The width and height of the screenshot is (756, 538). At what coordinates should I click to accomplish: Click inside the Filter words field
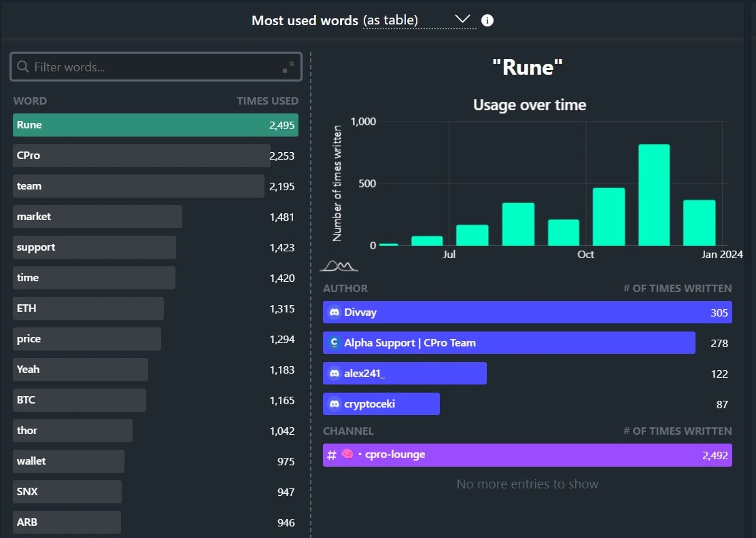pyautogui.click(x=136, y=66)
